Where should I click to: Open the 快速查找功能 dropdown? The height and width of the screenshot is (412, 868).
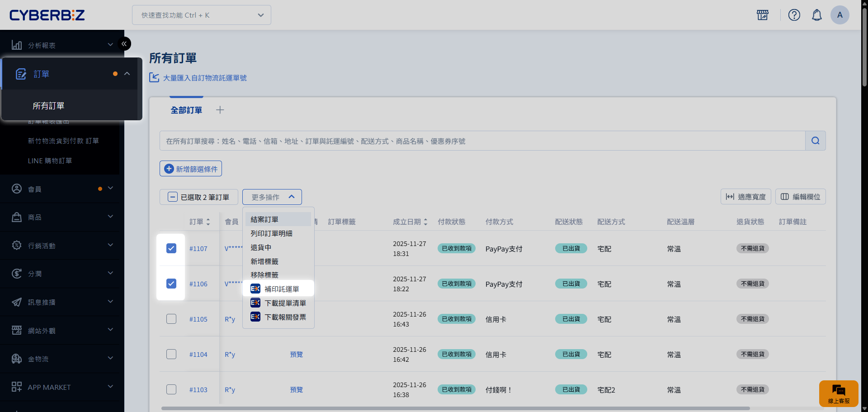[202, 15]
